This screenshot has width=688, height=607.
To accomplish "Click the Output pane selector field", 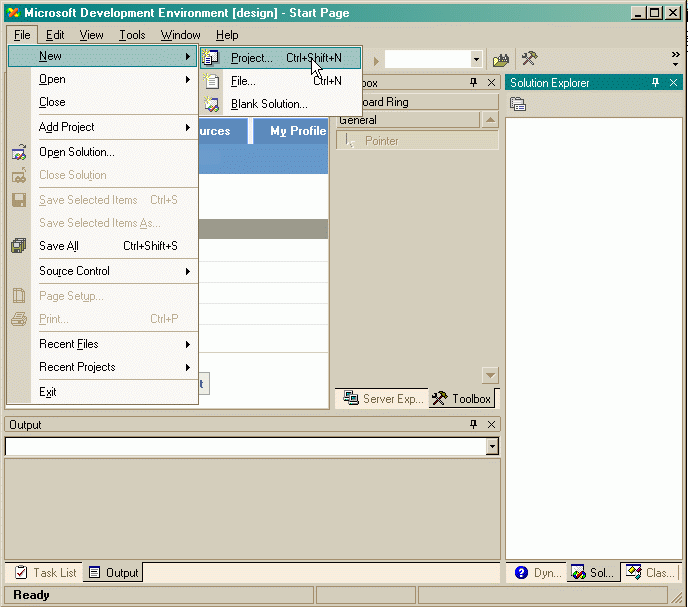I will pos(246,446).
